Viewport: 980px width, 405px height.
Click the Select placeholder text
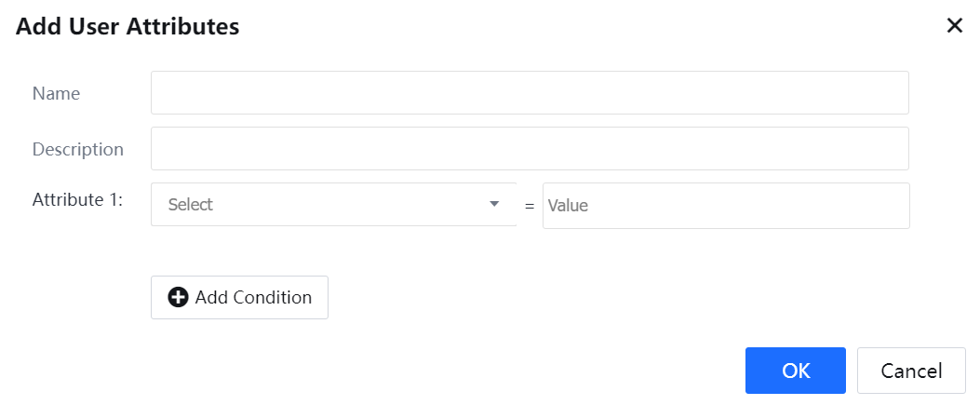point(191,205)
